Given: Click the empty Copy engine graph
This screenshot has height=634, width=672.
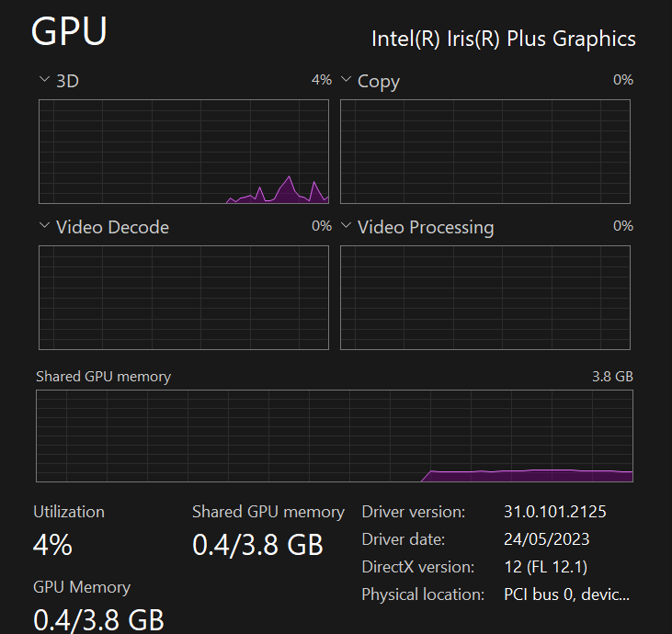Looking at the screenshot, I should [x=485, y=152].
